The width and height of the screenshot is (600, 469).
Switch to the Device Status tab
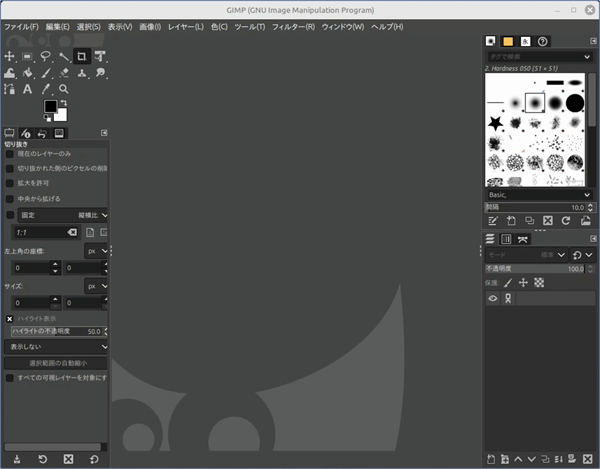[x=26, y=133]
